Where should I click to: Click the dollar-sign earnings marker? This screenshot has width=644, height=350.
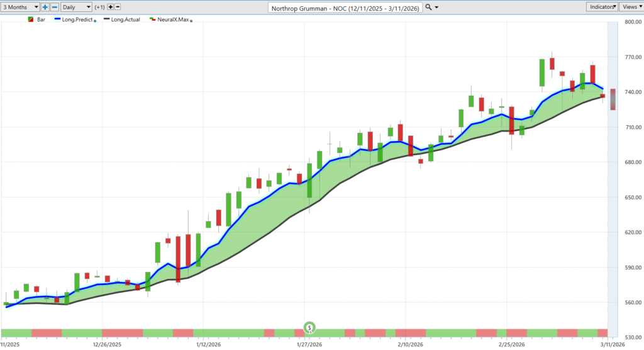pos(309,328)
